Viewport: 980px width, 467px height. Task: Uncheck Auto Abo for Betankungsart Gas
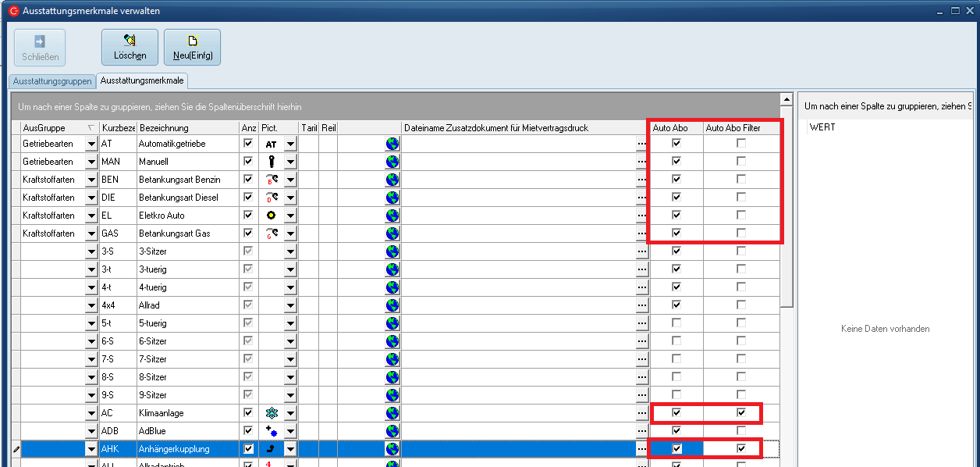pos(676,233)
